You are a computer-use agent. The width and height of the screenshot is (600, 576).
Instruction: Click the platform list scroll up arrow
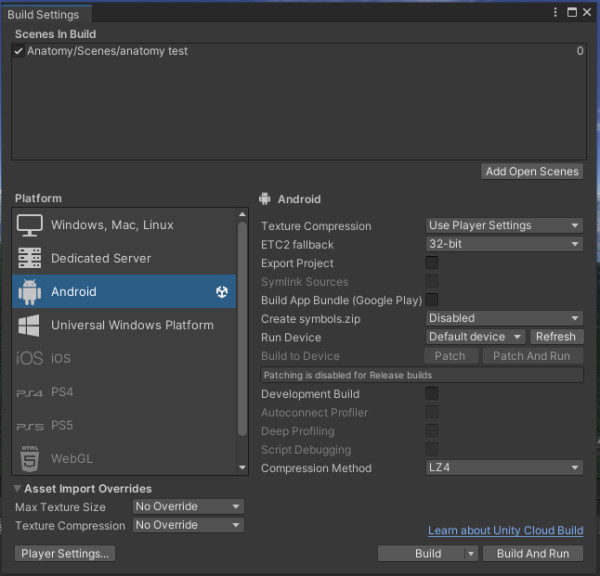[242, 214]
